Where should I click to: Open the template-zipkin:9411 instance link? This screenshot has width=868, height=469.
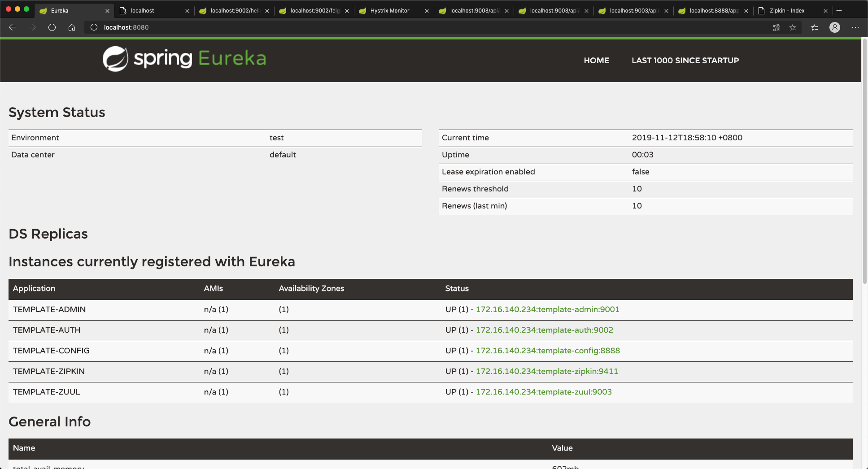547,371
